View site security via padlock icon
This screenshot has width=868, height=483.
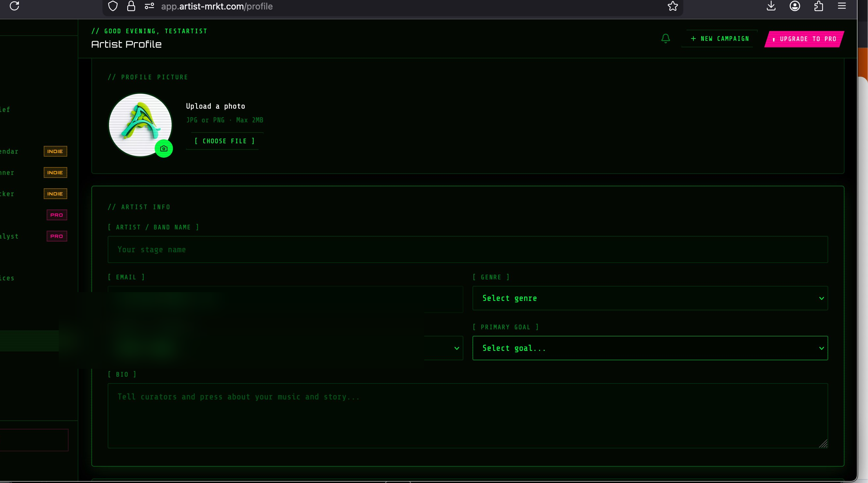point(131,6)
